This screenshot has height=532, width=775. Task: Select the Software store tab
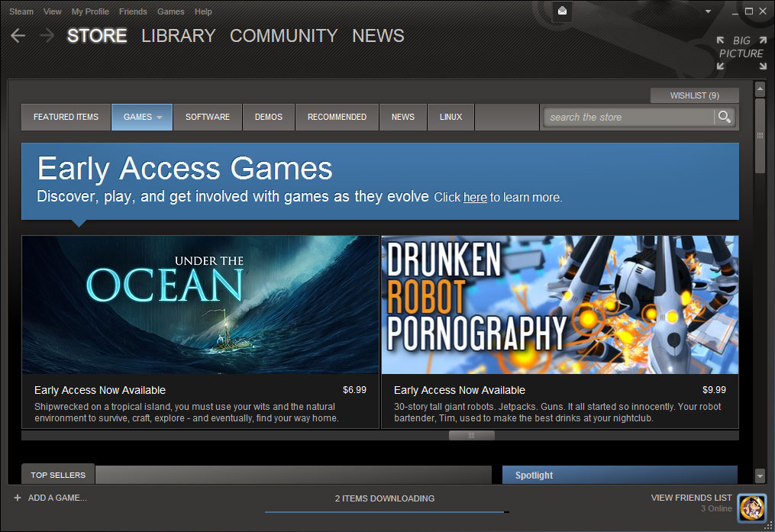point(208,117)
